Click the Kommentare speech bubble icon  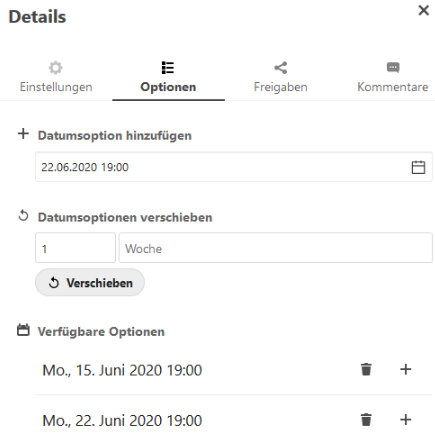[393, 67]
